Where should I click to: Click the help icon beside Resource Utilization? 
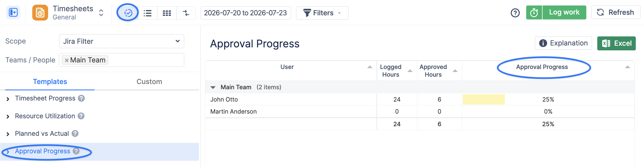point(81,116)
